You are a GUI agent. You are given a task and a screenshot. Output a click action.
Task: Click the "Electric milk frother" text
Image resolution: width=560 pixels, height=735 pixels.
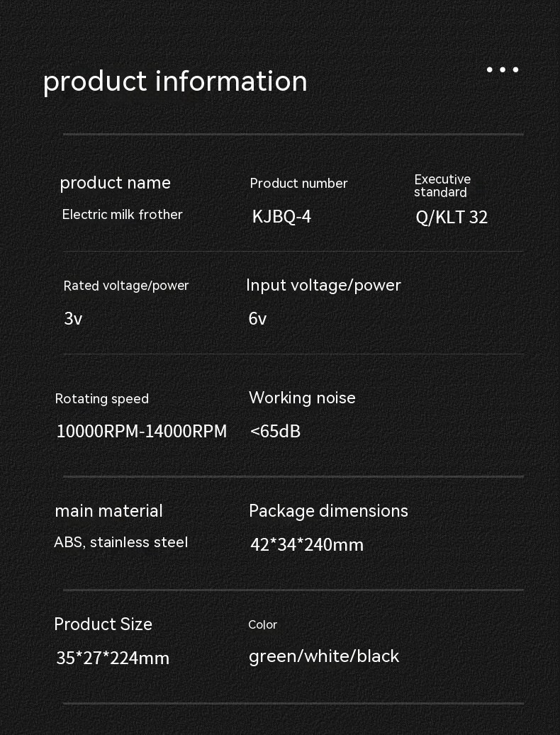[x=123, y=215]
